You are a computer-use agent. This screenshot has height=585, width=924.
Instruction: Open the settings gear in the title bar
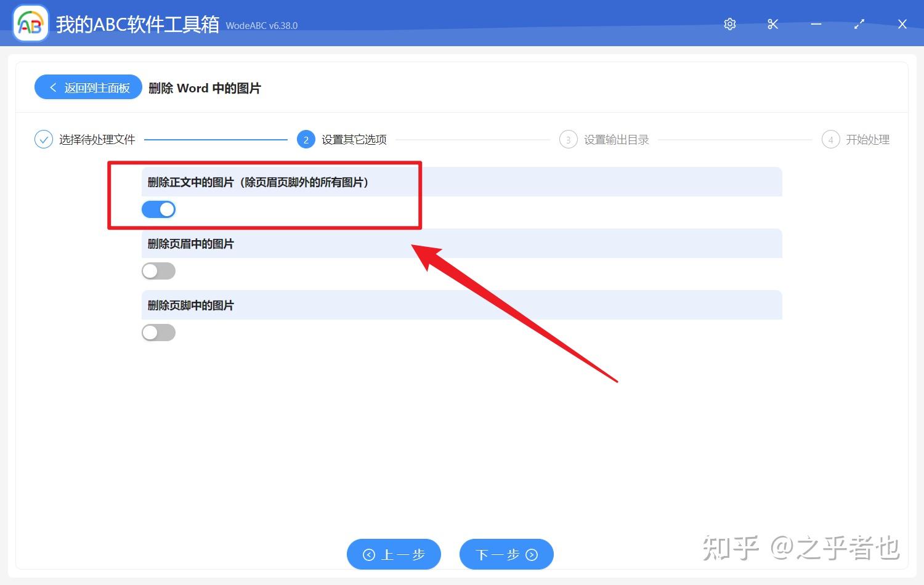click(x=729, y=24)
